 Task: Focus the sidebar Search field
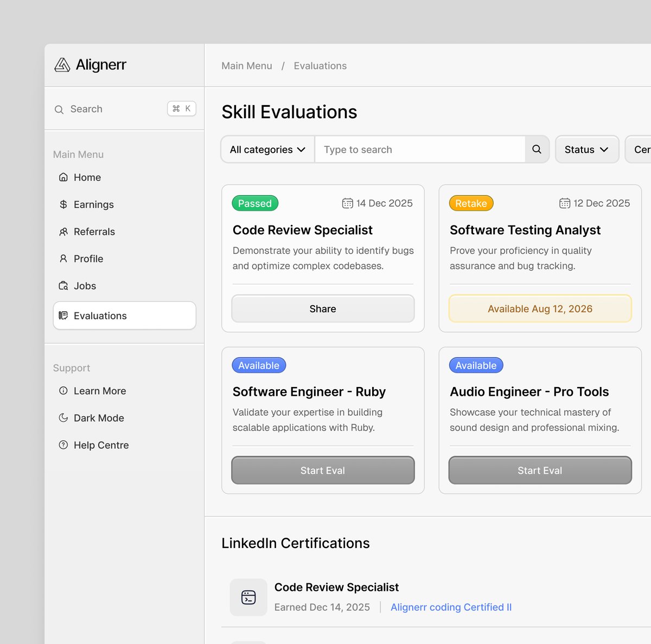pos(124,109)
